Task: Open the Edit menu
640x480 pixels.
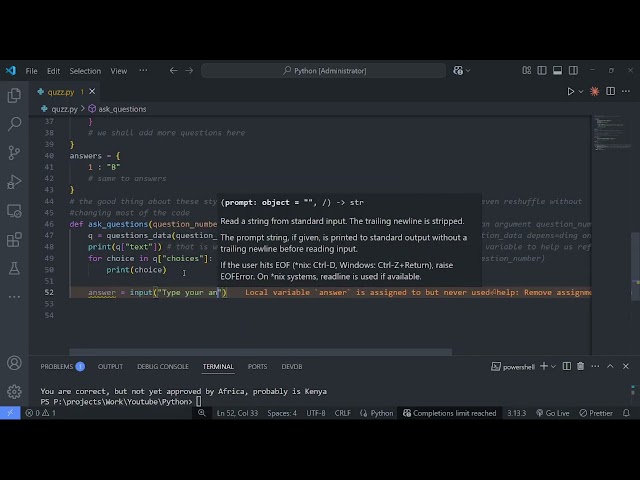Action: pyautogui.click(x=53, y=71)
